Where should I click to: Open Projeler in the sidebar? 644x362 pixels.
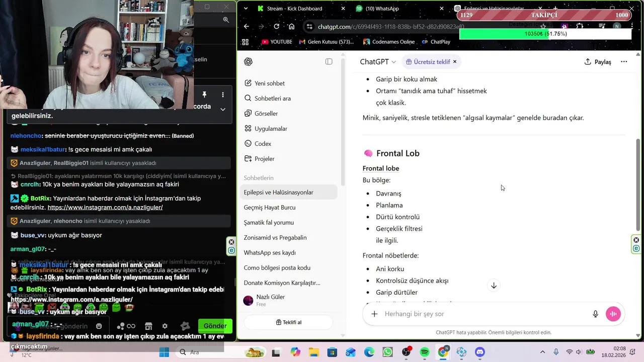click(x=289, y=159)
